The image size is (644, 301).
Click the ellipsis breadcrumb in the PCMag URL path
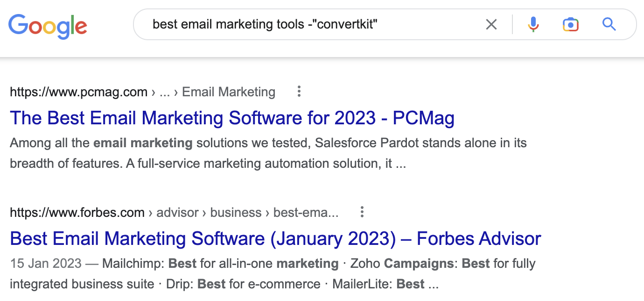tap(164, 92)
